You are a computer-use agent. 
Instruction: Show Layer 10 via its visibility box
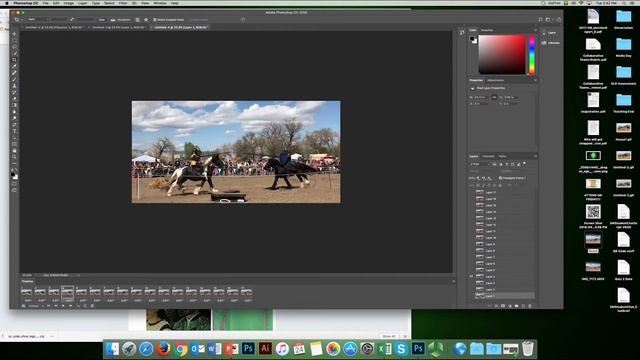(x=471, y=238)
